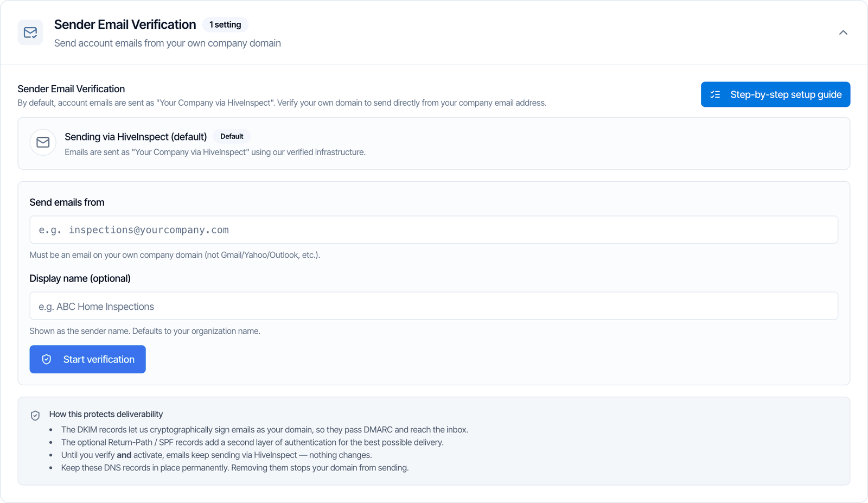Image resolution: width=868 pixels, height=503 pixels.
Task: Focus the Display name input field
Action: point(433,306)
